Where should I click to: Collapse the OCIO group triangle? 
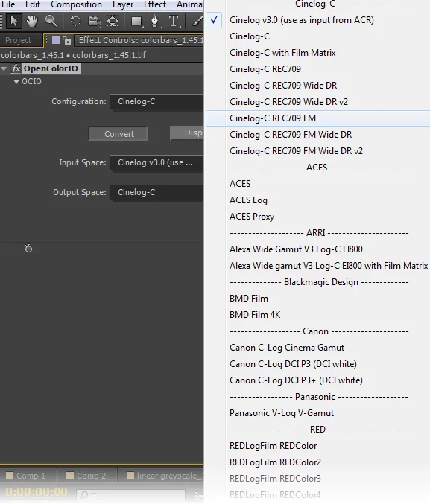pyautogui.click(x=16, y=82)
